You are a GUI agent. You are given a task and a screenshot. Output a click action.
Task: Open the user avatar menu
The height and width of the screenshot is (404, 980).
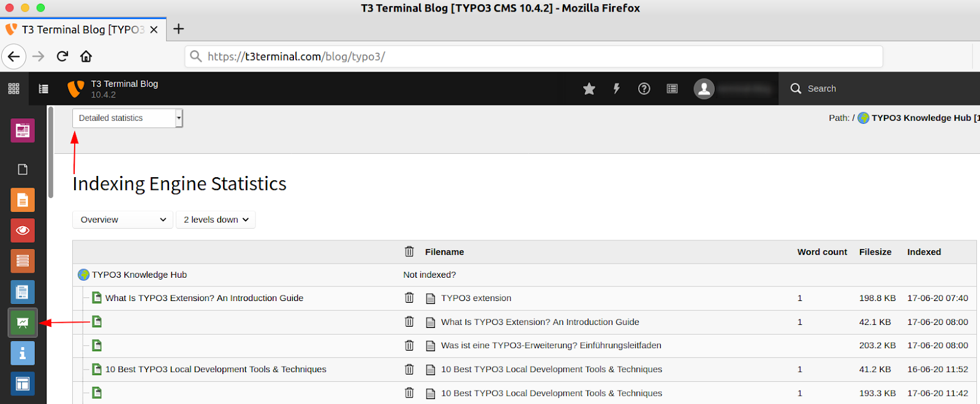tap(704, 89)
